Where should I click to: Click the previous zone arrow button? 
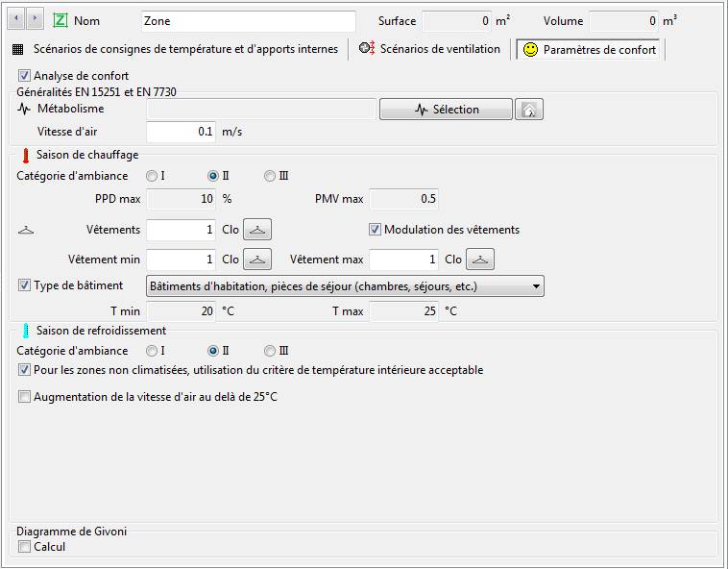point(16,19)
